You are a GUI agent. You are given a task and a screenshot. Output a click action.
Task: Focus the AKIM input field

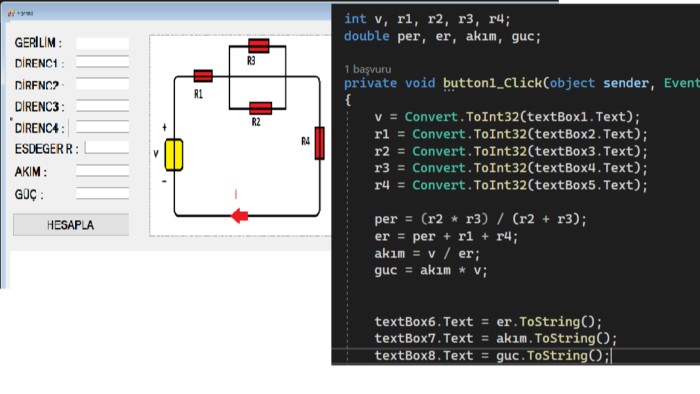pyautogui.click(x=102, y=170)
